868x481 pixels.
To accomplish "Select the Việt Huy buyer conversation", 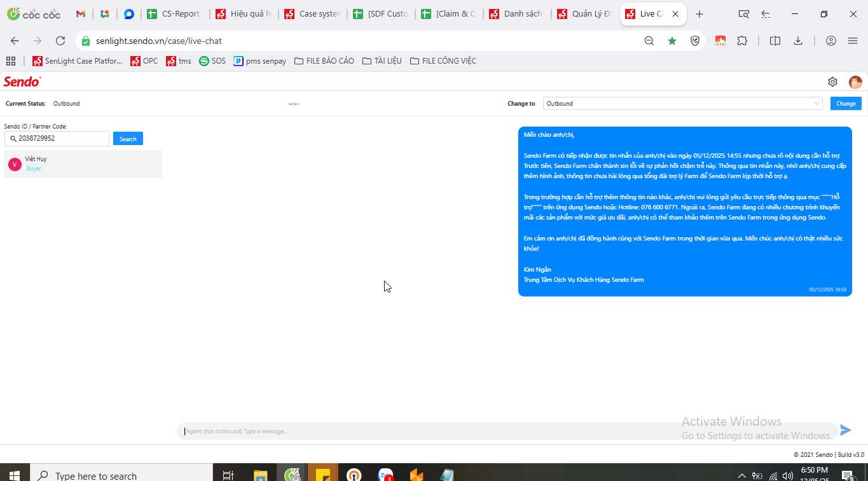I will 83,164.
